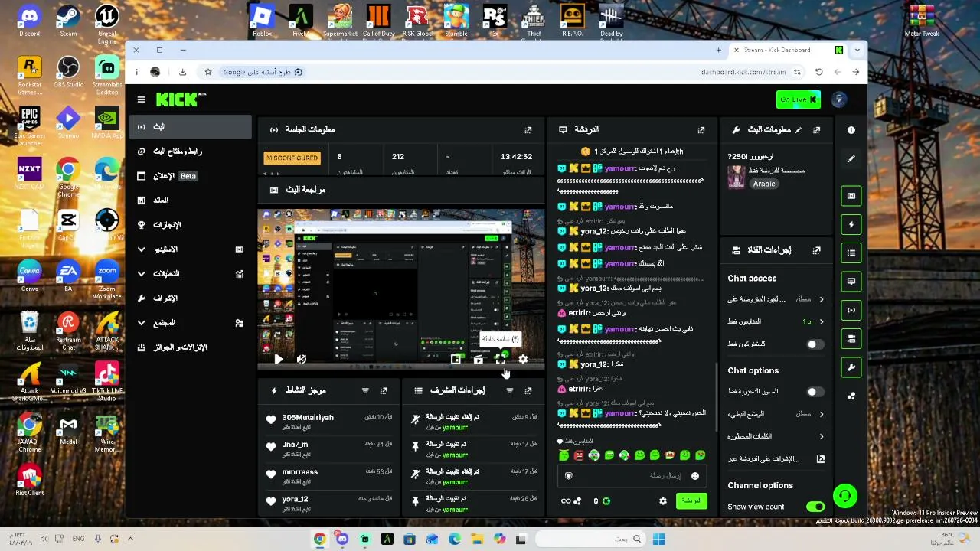
Task: Click the green headset support button
Action: click(x=845, y=497)
